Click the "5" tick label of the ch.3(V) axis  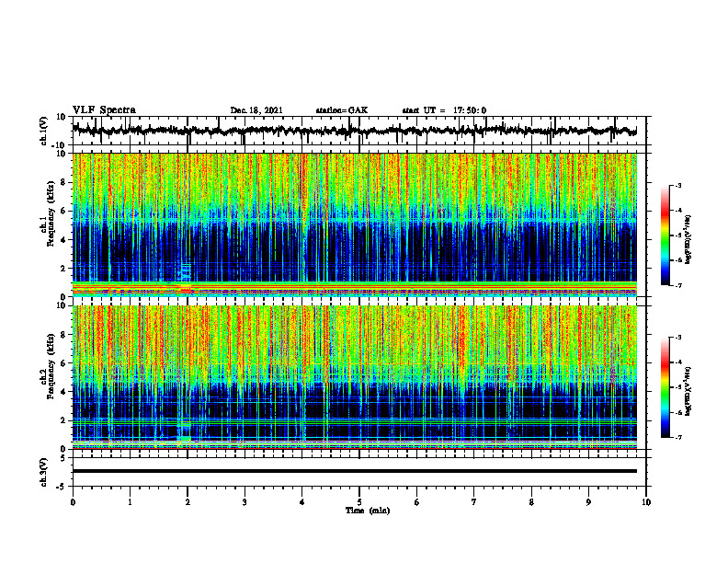click(64, 458)
